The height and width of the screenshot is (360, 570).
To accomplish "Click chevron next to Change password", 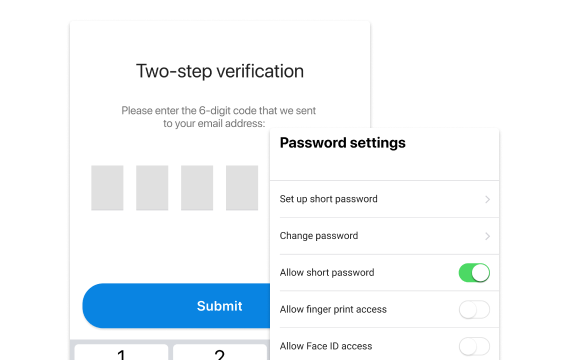I will pos(487,236).
